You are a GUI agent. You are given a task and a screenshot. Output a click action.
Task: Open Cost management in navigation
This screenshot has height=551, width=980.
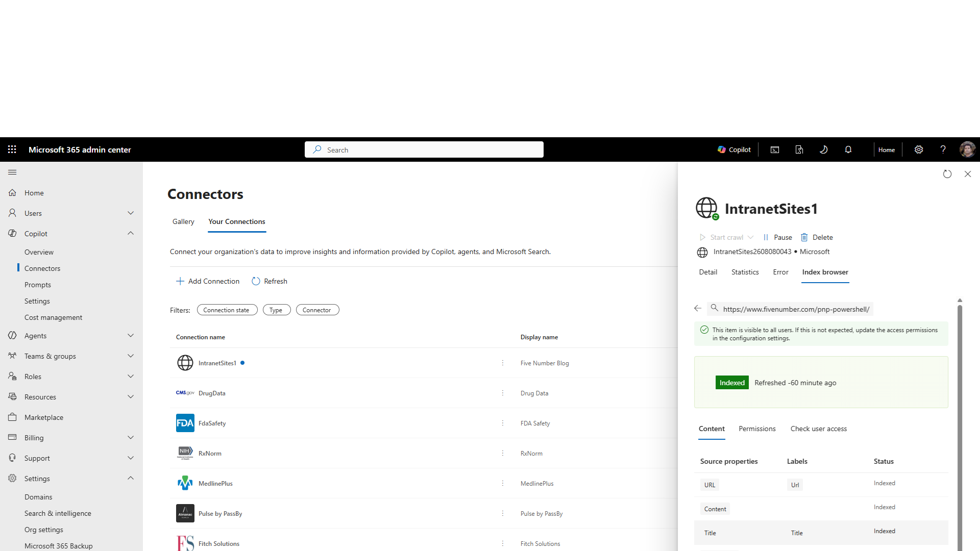tap(53, 317)
